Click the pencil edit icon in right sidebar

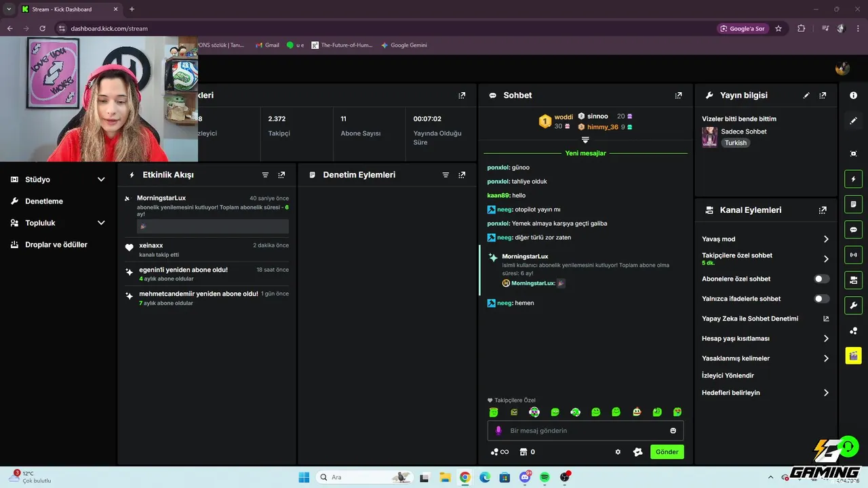tap(853, 121)
